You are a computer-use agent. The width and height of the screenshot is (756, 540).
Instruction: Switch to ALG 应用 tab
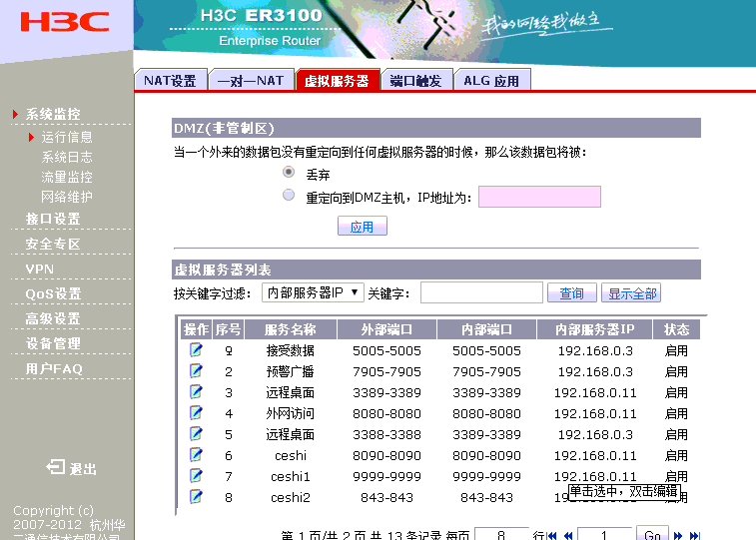coord(491,80)
